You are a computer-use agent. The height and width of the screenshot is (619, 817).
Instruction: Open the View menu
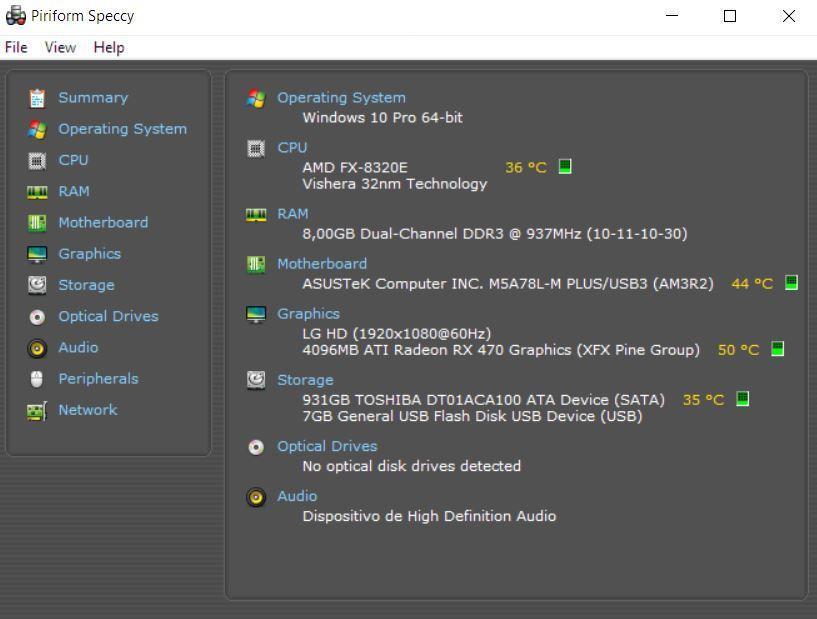pos(60,47)
